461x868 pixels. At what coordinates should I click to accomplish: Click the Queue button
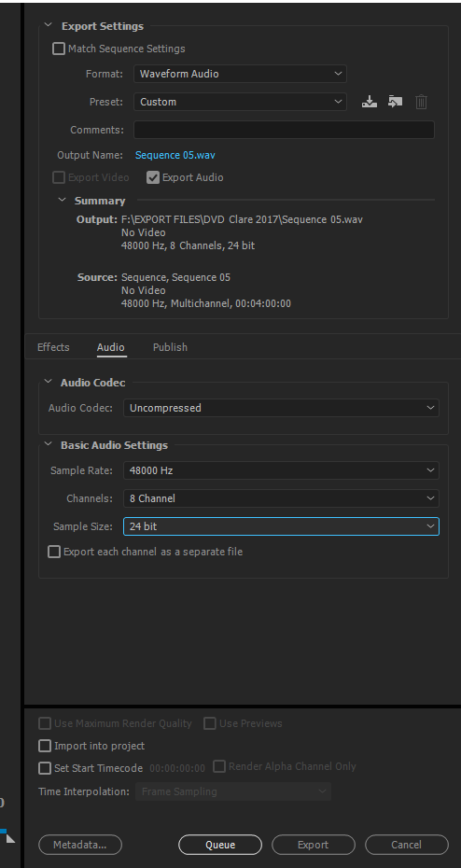coord(220,845)
